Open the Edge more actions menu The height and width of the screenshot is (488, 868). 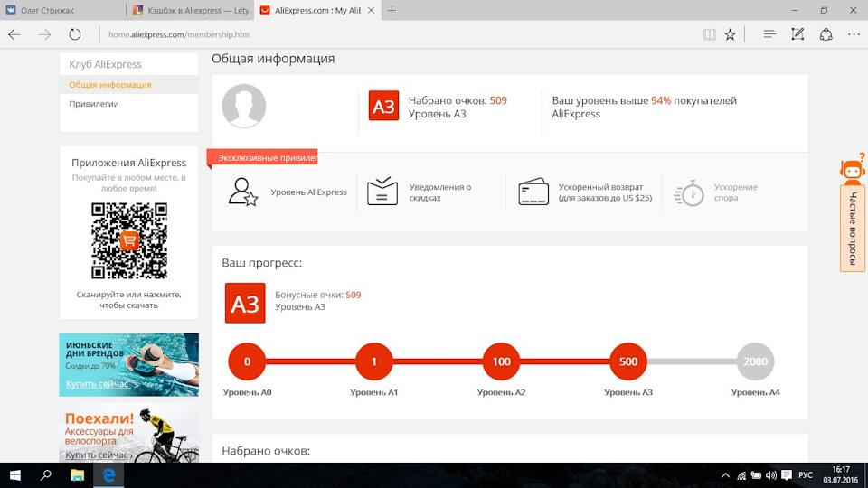click(854, 34)
